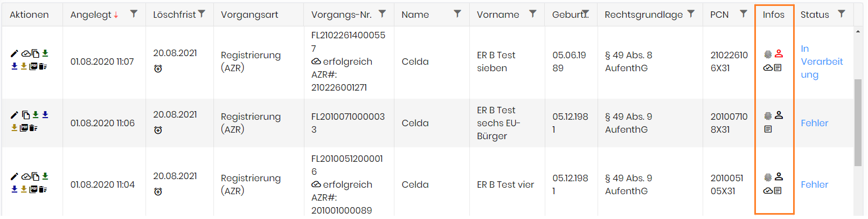868x219 pixels.
Task: Open filter for Status column
Action: (x=842, y=14)
